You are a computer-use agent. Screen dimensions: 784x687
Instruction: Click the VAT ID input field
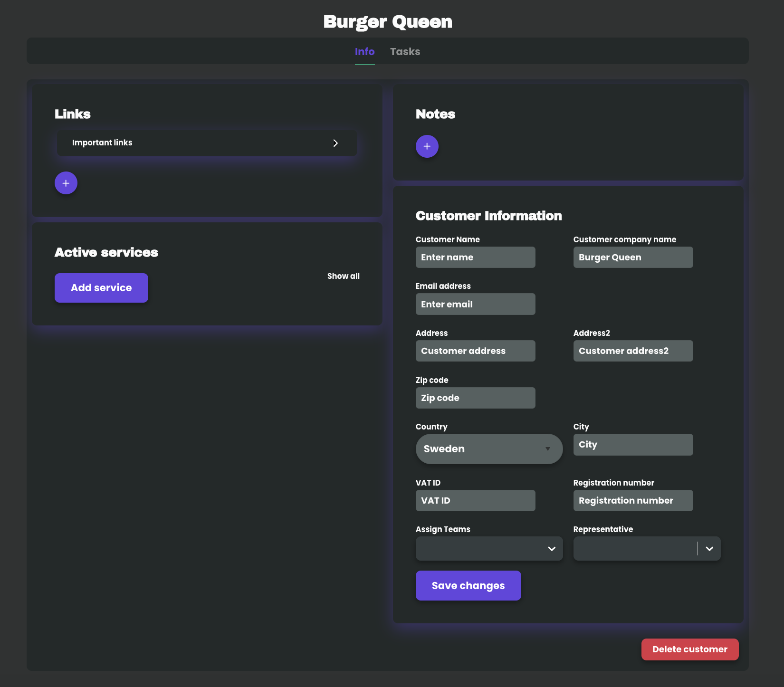coord(475,500)
